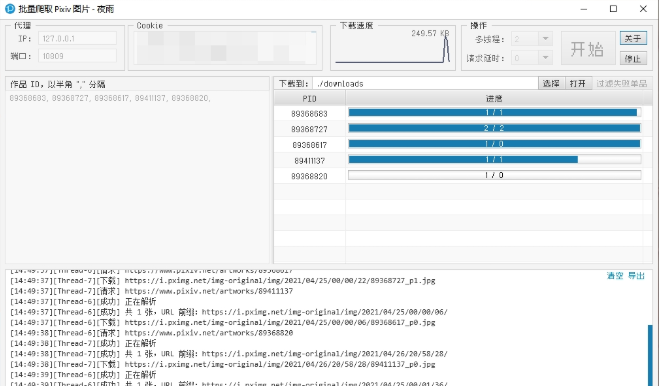
Task: Click log line requesting artworks/89368820
Action: (152, 333)
